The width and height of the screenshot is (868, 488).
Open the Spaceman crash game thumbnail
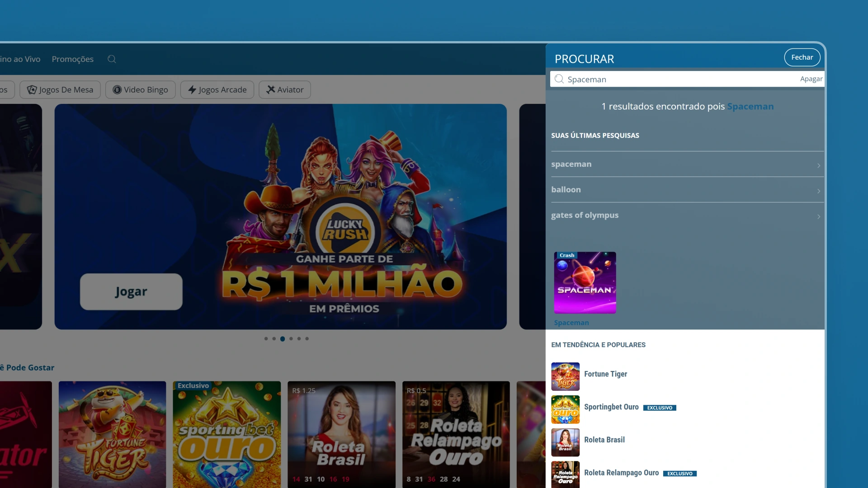pos(585,283)
